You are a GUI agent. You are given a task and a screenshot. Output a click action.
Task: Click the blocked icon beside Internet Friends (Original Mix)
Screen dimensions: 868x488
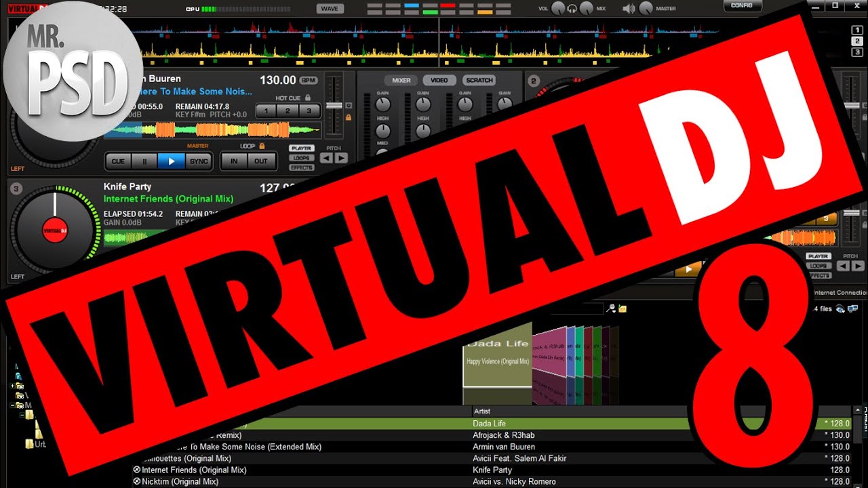click(136, 470)
